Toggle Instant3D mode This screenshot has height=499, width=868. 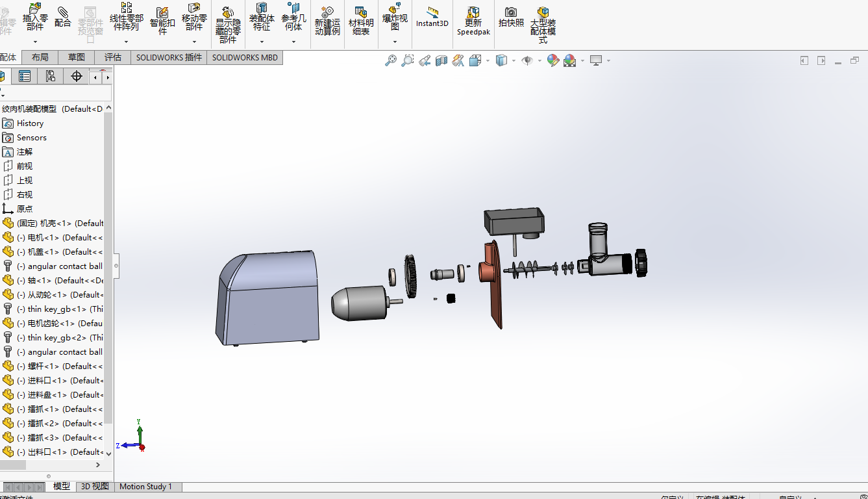click(432, 17)
